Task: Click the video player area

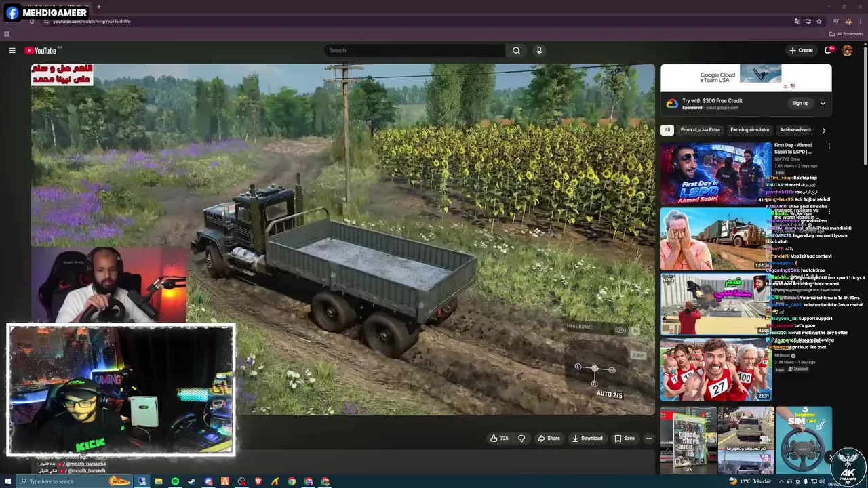Action: (342, 239)
